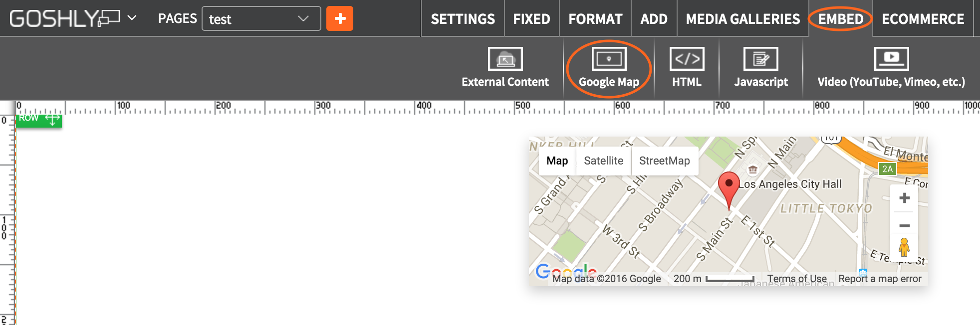Open the pages dropdown showing test

pos(261,19)
